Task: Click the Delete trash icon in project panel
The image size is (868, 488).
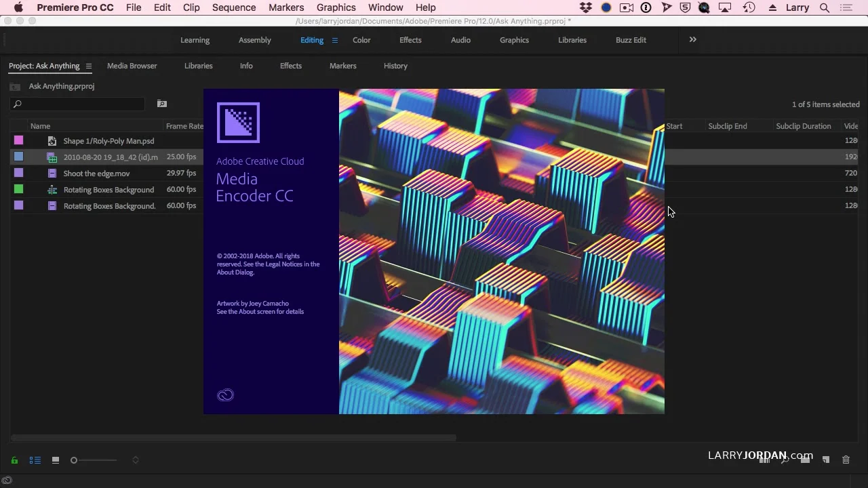Action: point(846,460)
